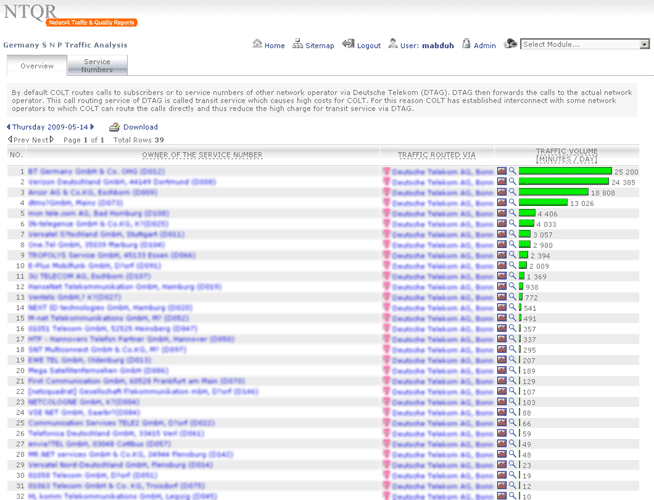The image size is (654, 500).
Task: Click magnifier icon for row 2
Action: (x=513, y=182)
